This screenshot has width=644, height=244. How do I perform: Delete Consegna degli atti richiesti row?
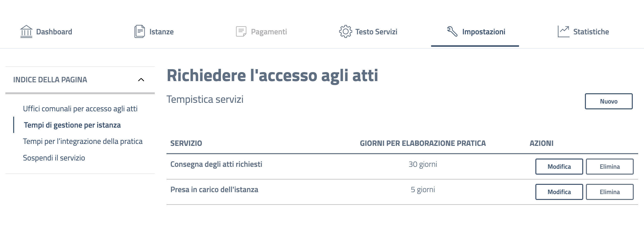[609, 167]
